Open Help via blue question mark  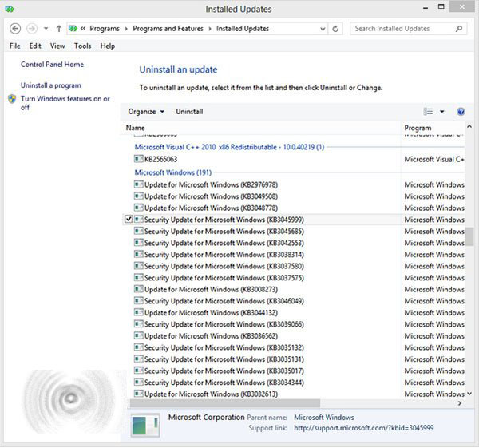click(461, 112)
